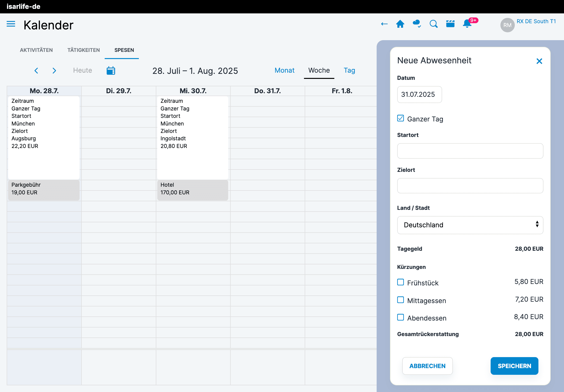The image size is (564, 392).
Task: Open the Land / Stadt dropdown
Action: (x=470, y=225)
